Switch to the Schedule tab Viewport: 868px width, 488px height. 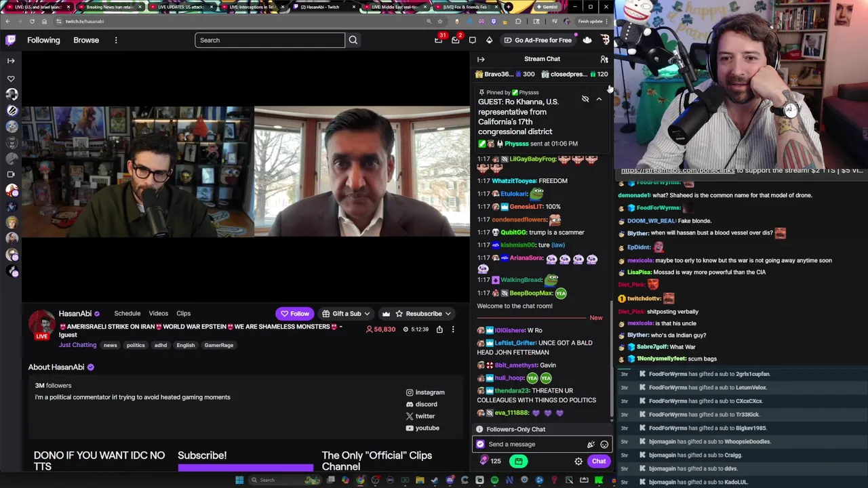(127, 313)
